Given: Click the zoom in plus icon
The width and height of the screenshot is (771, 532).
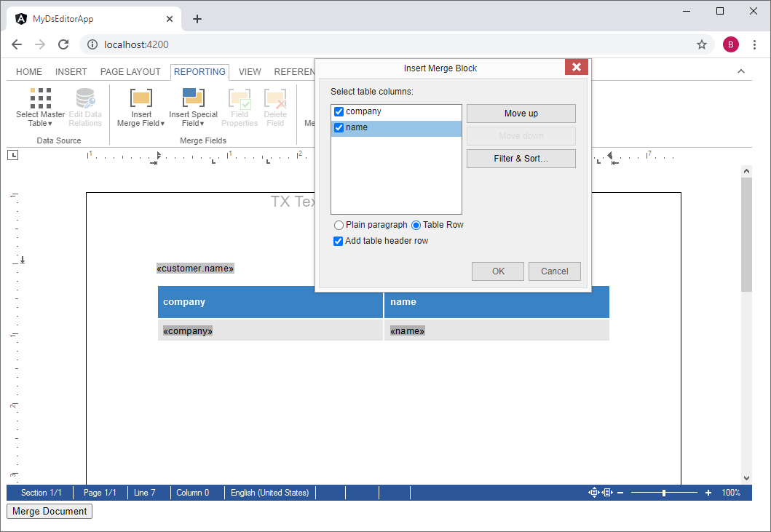Looking at the screenshot, I should pos(708,493).
